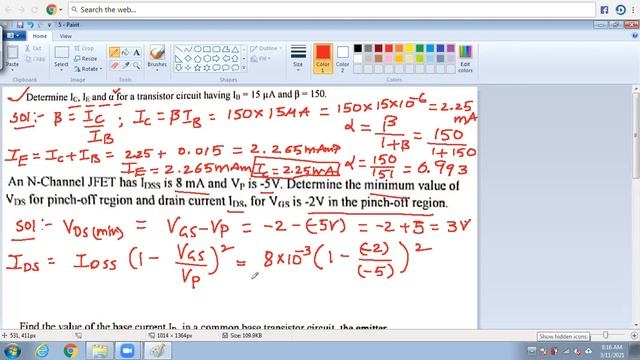Pick the Diamond shape
Screen dimensions: 640x360
188,59
